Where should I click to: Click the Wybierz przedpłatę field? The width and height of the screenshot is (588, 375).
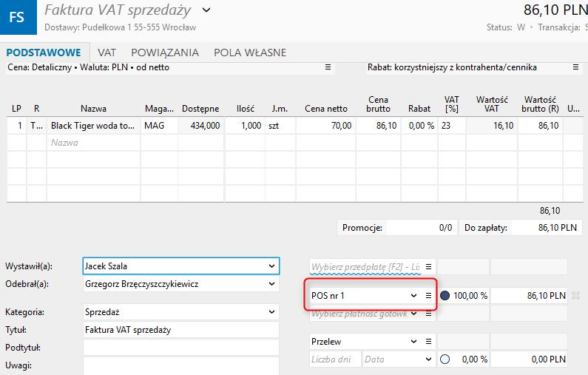[x=365, y=267]
